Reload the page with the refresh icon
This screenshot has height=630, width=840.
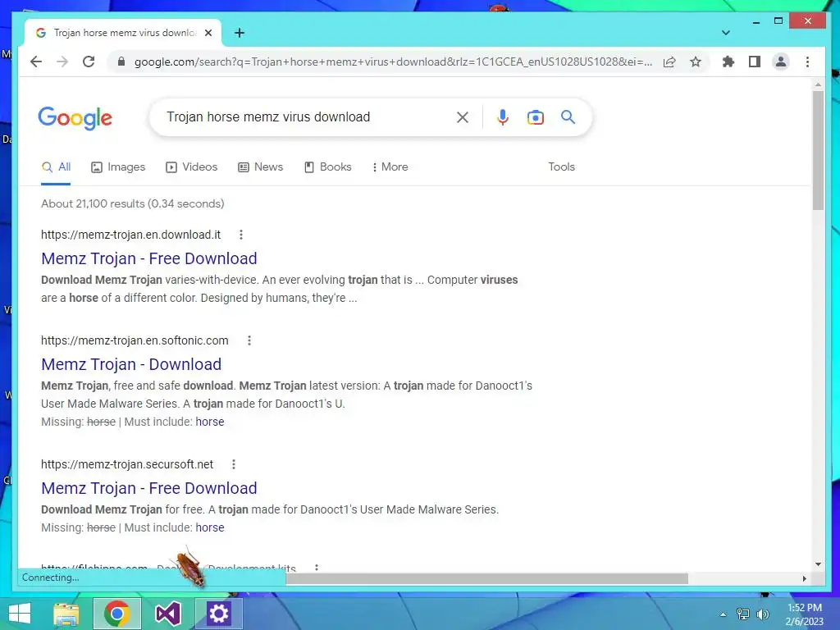click(89, 62)
